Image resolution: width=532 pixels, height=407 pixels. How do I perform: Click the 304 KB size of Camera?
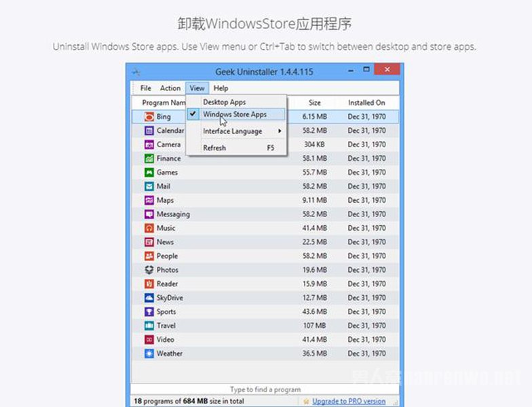point(314,144)
